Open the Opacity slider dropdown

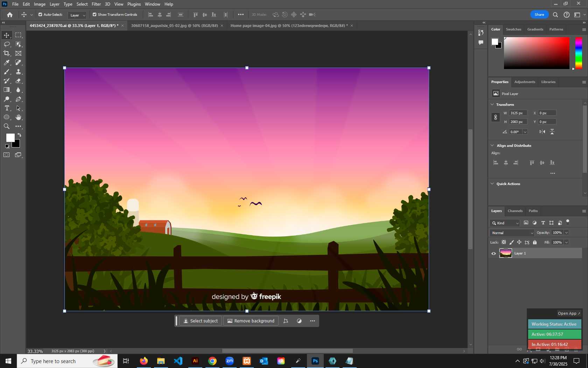[x=566, y=233]
